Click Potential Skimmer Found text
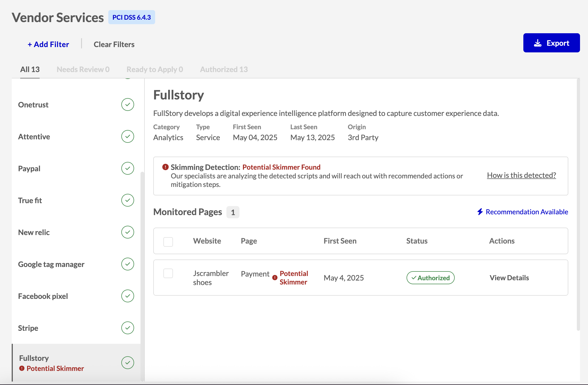This screenshot has width=588, height=385. [x=281, y=167]
